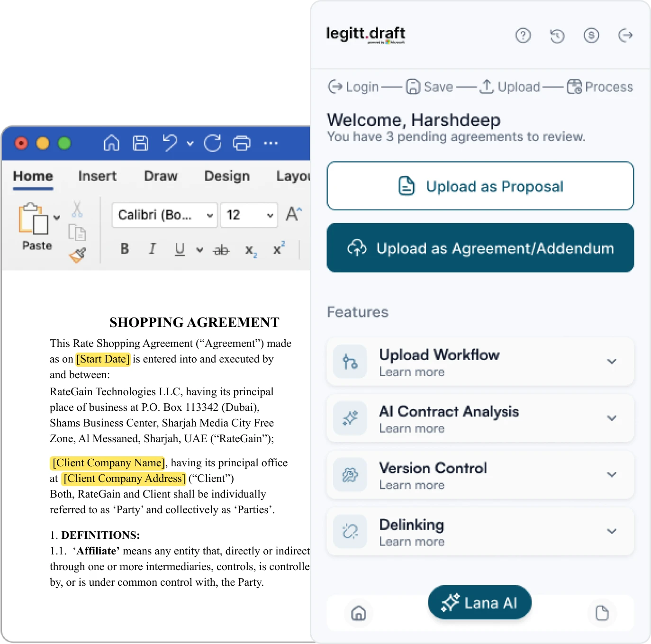The height and width of the screenshot is (644, 651).
Task: Select the Format Painter brush icon
Action: coord(78,255)
